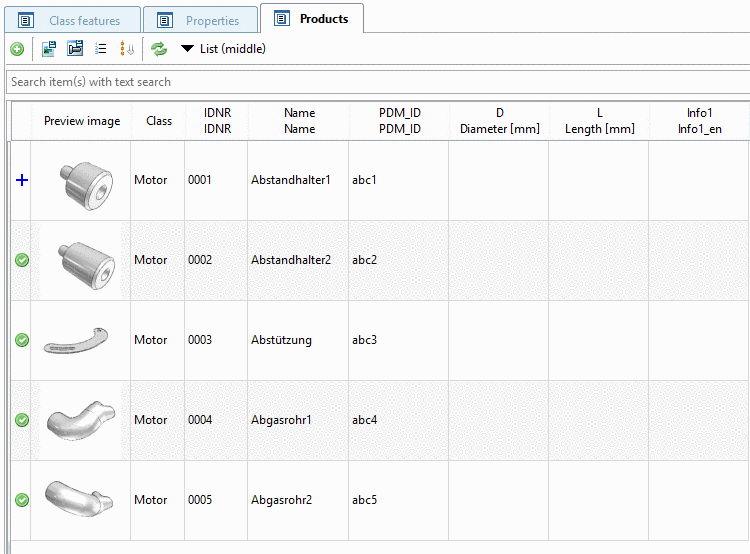
Task: Select the cell with IDNR 0005
Action: click(216, 499)
